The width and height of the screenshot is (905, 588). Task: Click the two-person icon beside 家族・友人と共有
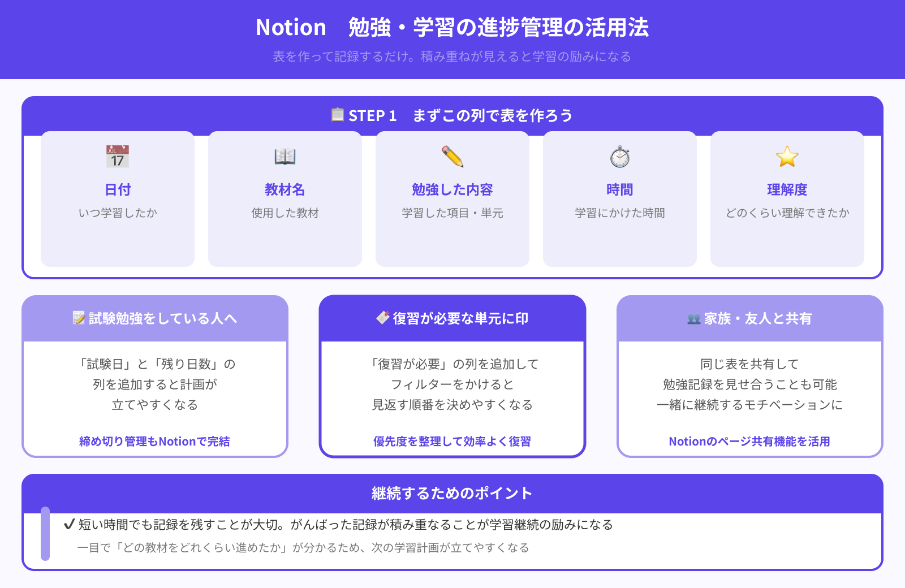pyautogui.click(x=693, y=318)
